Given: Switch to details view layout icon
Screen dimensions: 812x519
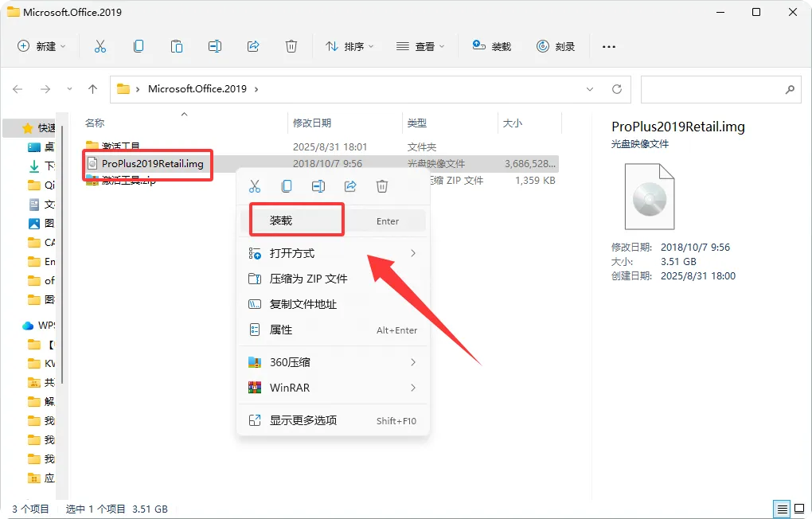Looking at the screenshot, I should tap(783, 509).
